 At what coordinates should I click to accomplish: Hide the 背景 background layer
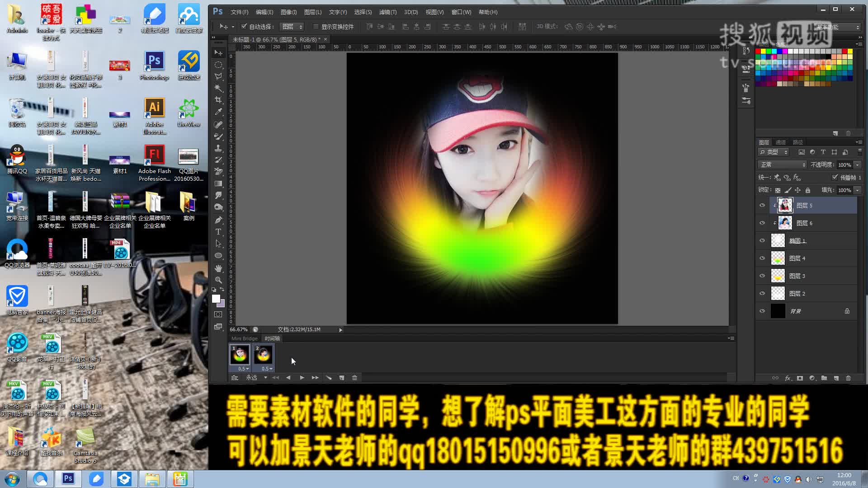[x=762, y=311]
